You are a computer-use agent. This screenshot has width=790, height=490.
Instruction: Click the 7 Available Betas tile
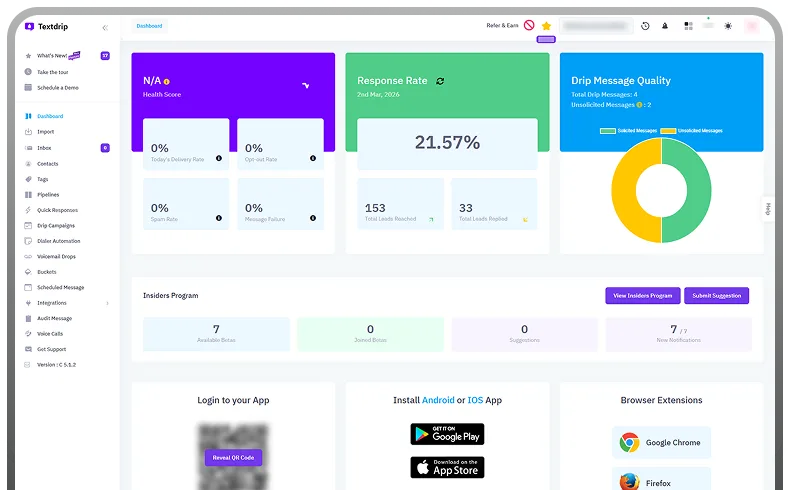coord(216,334)
